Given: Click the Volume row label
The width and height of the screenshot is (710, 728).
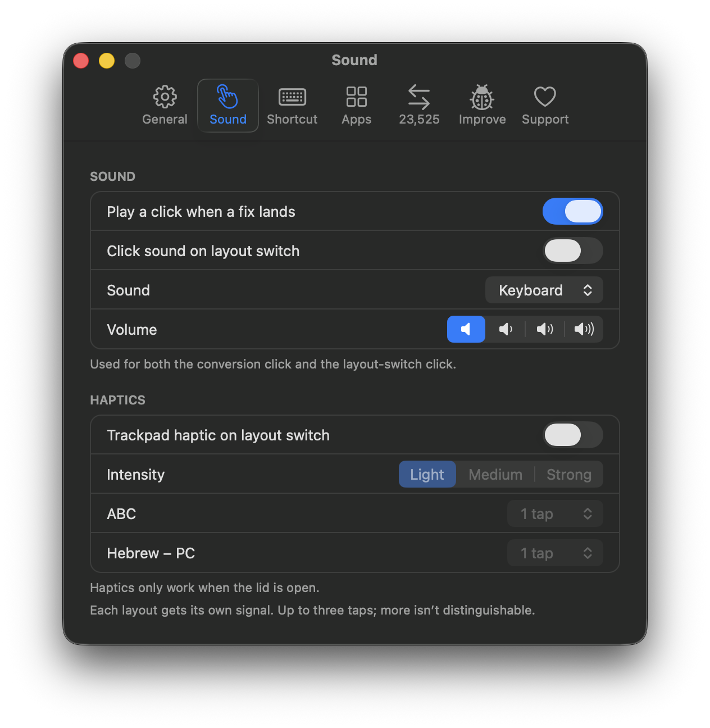Looking at the screenshot, I should [x=132, y=329].
